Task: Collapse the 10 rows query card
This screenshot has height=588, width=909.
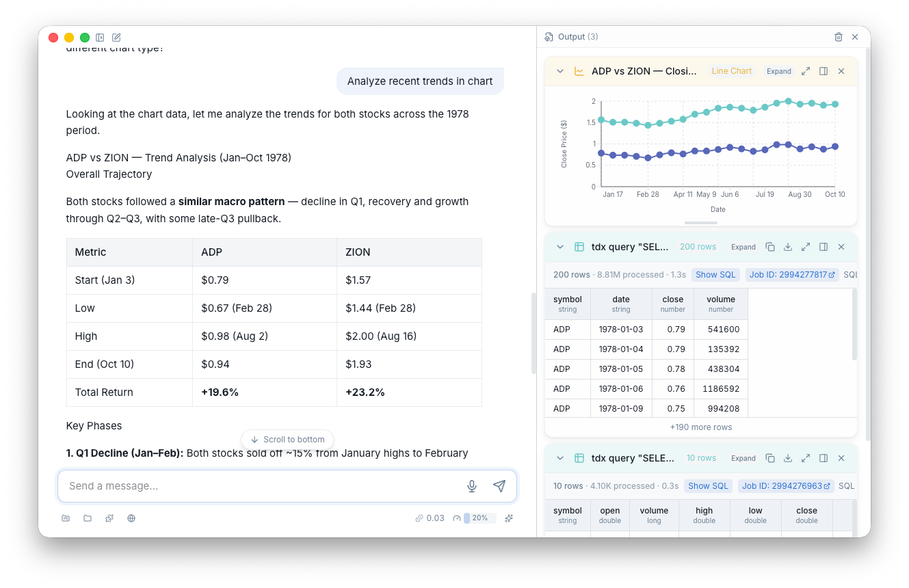Action: (560, 458)
